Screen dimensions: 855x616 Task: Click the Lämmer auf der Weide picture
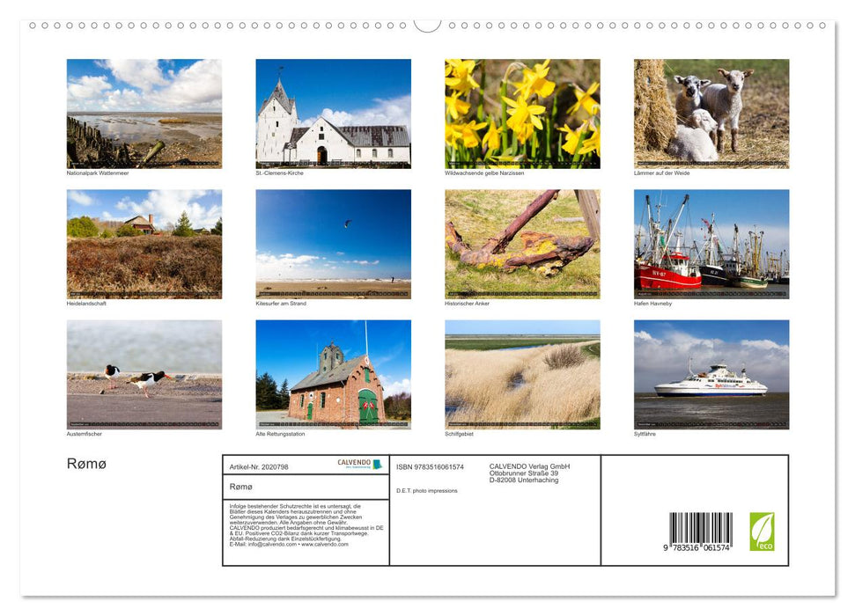click(711, 113)
